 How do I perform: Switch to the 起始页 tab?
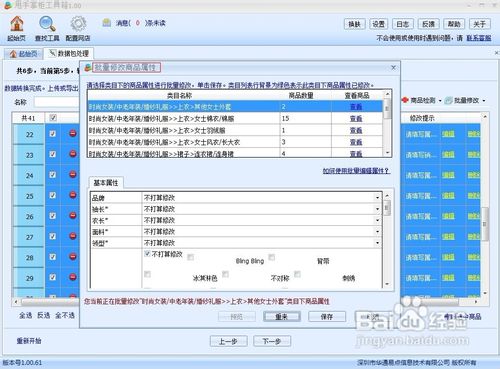coord(24,54)
